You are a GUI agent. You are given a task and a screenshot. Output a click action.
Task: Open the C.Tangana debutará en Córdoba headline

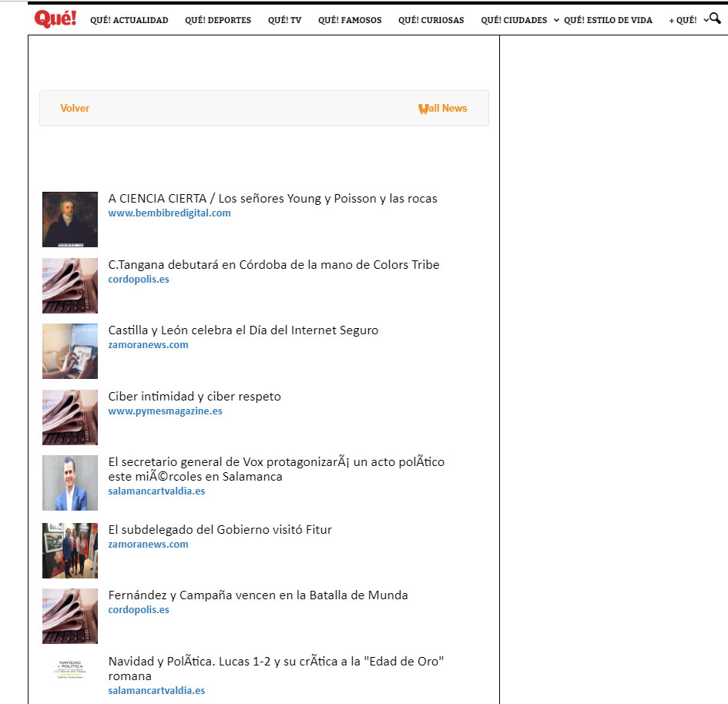click(273, 264)
